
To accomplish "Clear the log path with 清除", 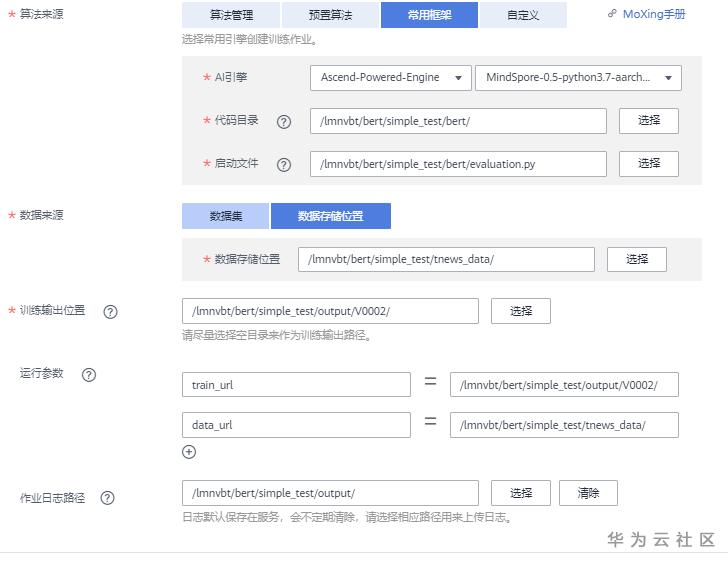I will pyautogui.click(x=588, y=493).
